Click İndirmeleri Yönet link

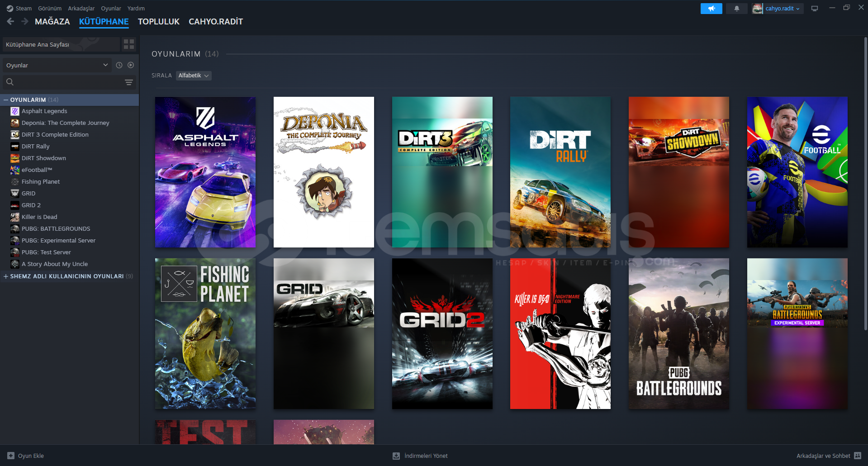pos(426,456)
